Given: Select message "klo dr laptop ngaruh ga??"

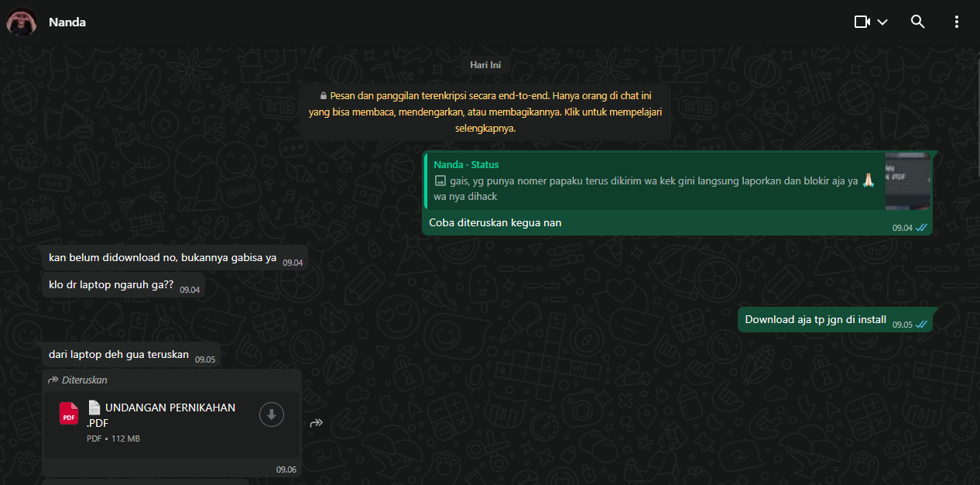Looking at the screenshot, I should 111,284.
